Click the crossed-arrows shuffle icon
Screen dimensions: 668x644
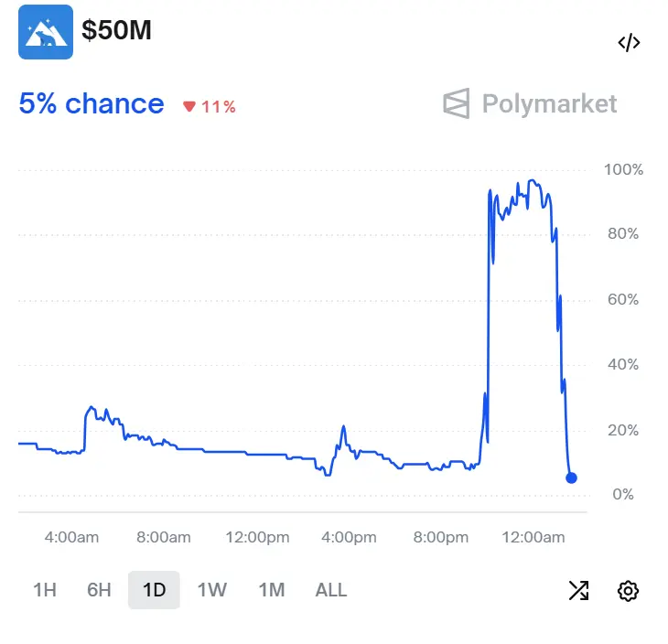coord(578,590)
